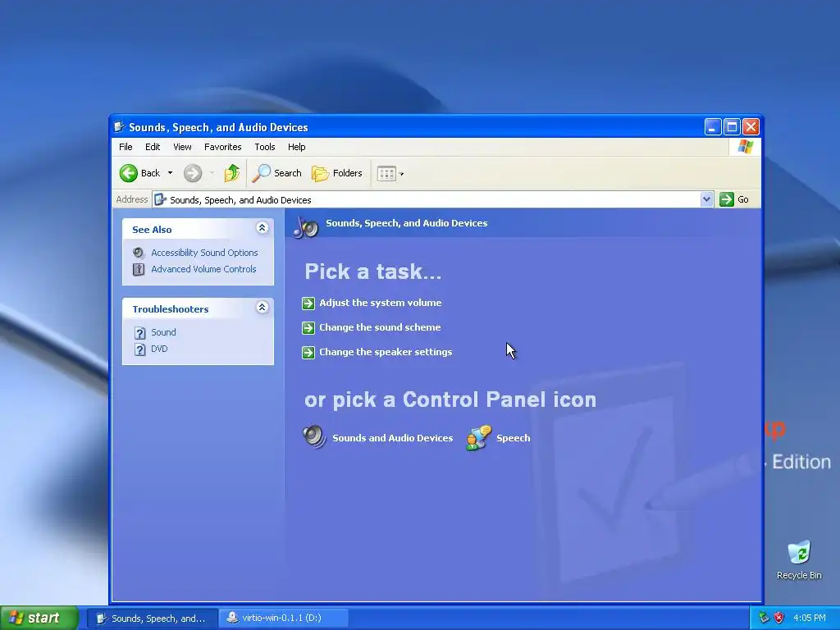
Task: Open the Speech control panel icon
Action: click(x=478, y=438)
